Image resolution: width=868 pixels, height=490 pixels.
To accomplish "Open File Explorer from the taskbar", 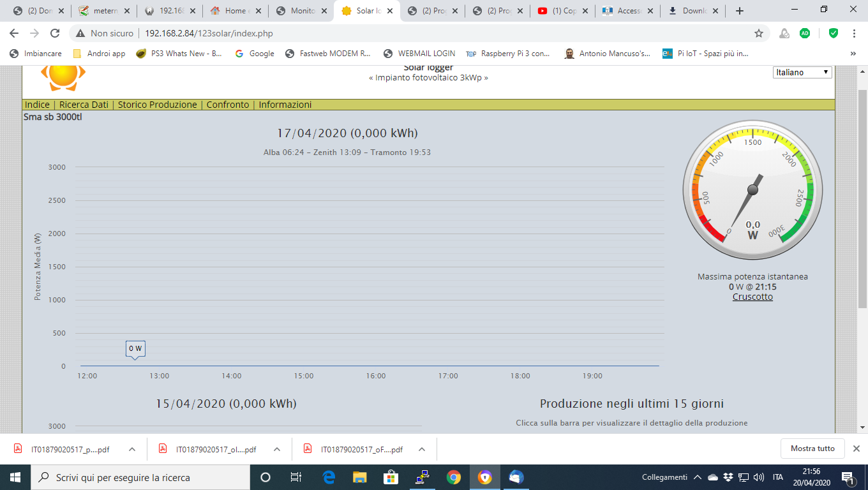I will pyautogui.click(x=360, y=477).
